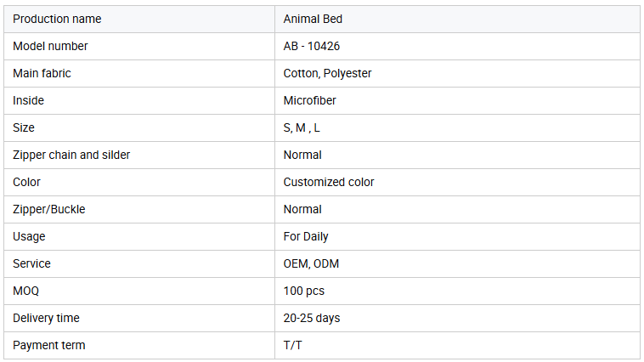The image size is (644, 362).
Task: Click the 'Model number' row label
Action: tap(50, 46)
